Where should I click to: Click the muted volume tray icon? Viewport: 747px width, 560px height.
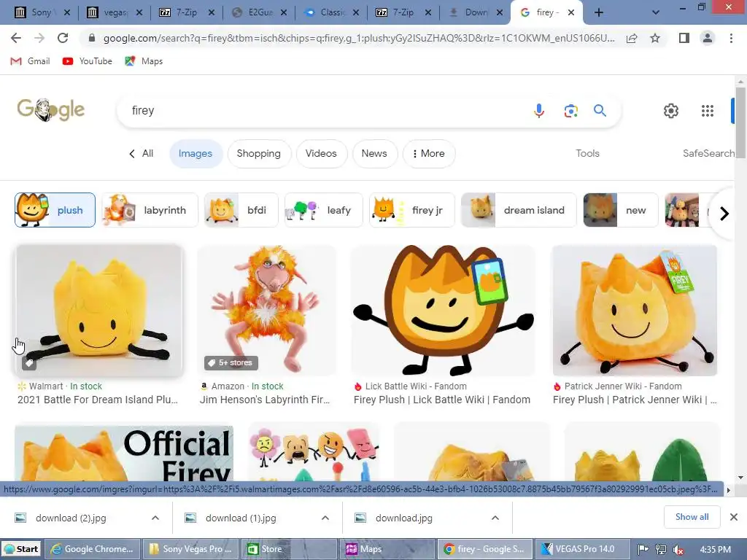(678, 550)
